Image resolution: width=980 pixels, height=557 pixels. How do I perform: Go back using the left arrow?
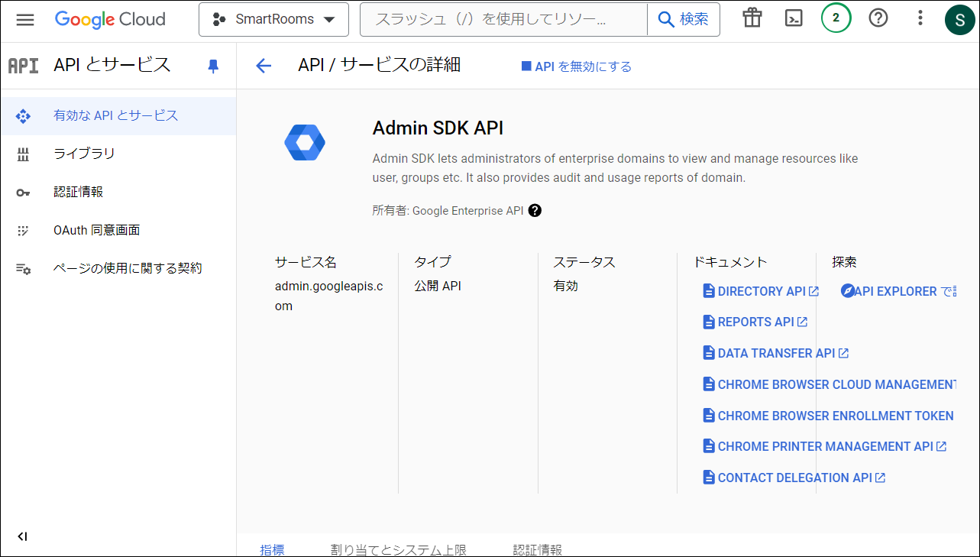coord(264,66)
